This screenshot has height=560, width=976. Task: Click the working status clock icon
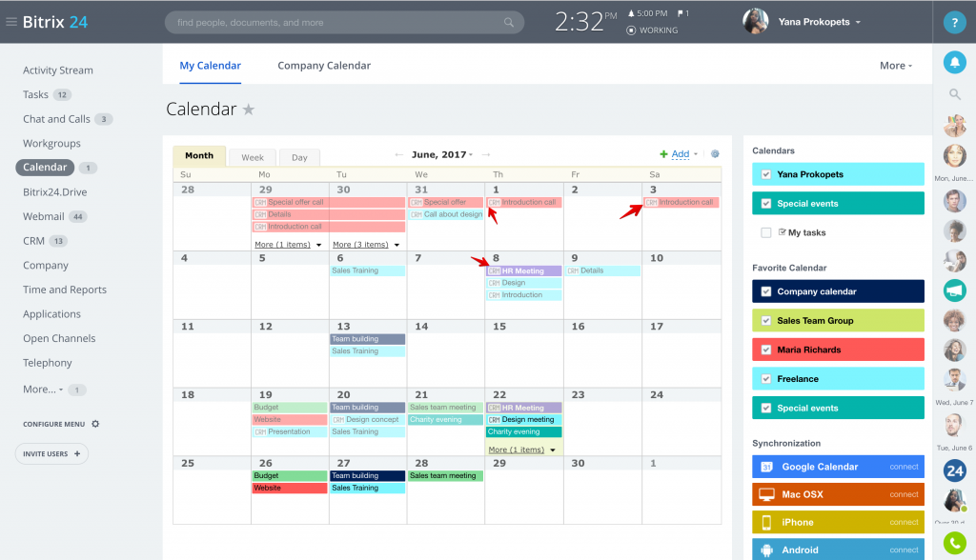tap(631, 30)
